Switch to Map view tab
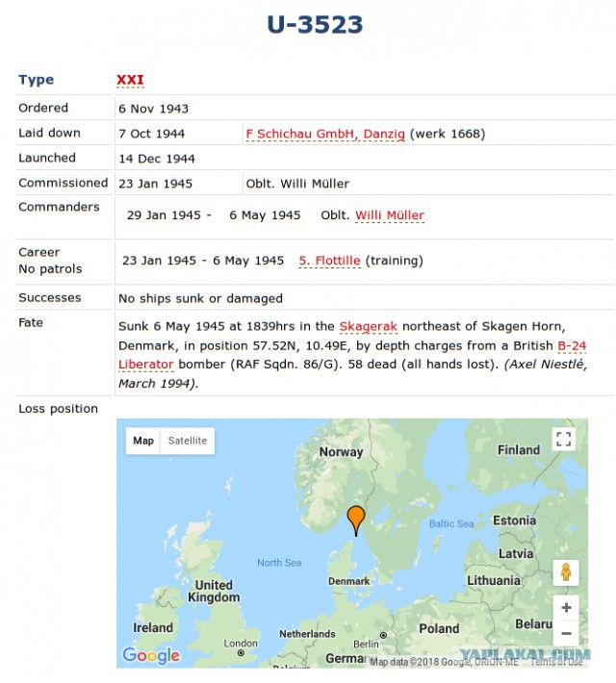 (x=143, y=441)
